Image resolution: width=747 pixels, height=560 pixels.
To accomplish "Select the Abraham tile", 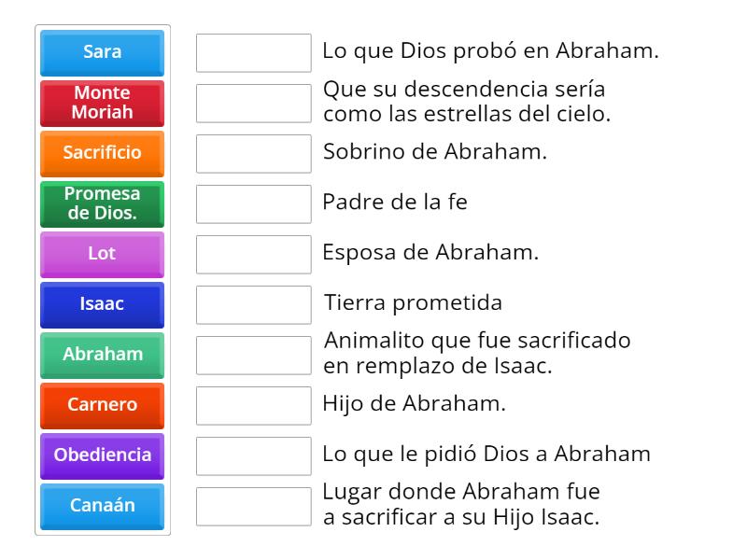I will click(102, 356).
